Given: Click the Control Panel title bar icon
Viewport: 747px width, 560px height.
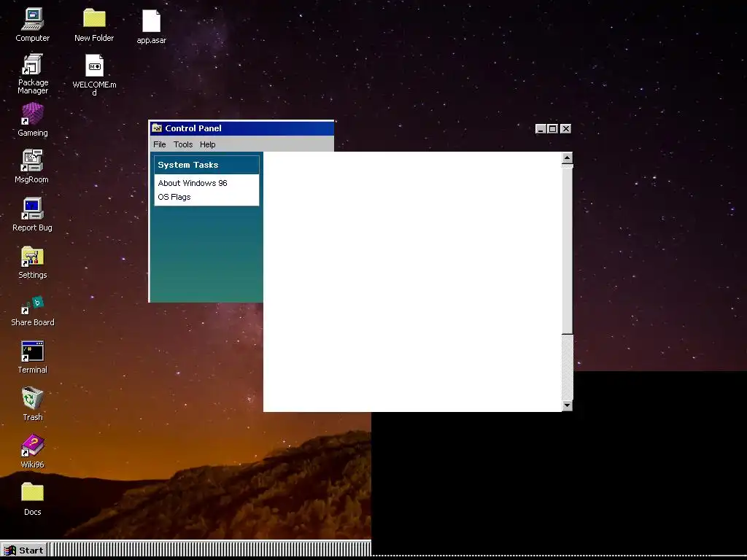Looking at the screenshot, I should tap(157, 128).
